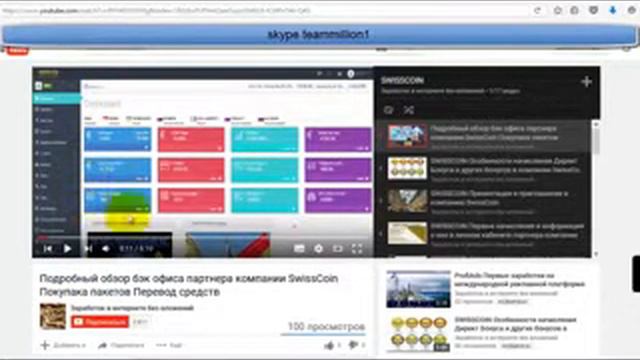Open Ещё more actions menu

click(169, 345)
